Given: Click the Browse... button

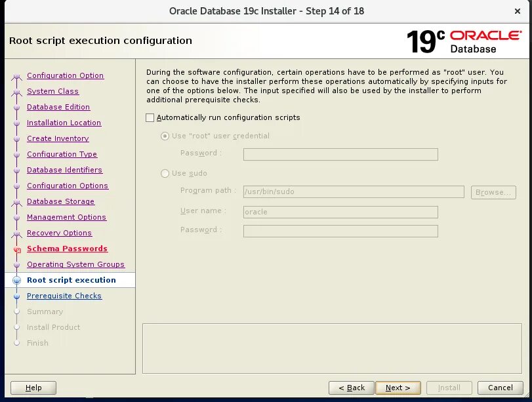Looking at the screenshot, I should pos(493,192).
